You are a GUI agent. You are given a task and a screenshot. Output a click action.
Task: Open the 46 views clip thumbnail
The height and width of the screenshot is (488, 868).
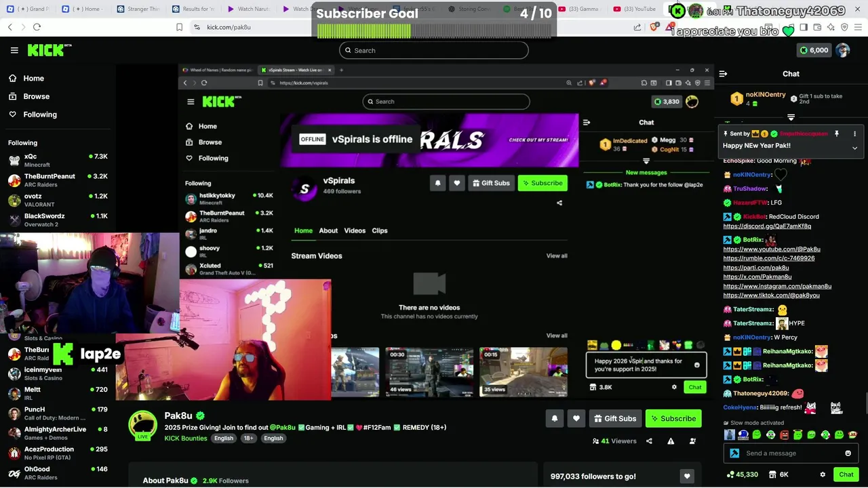pos(429,372)
